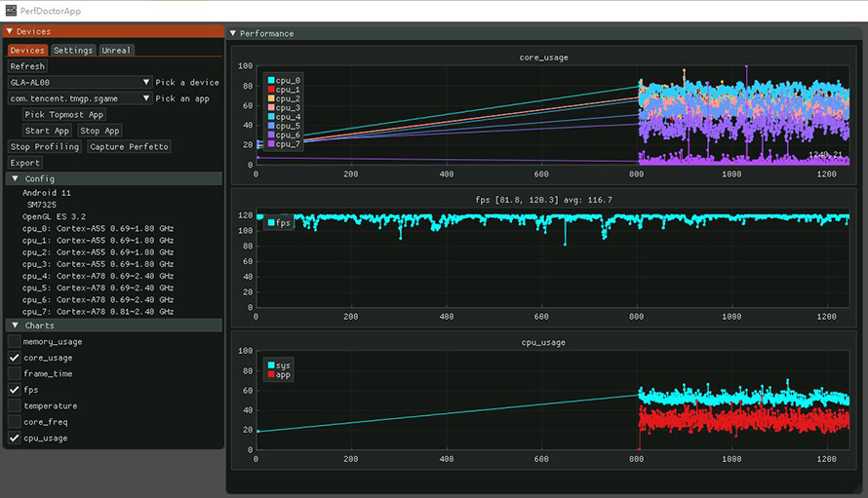This screenshot has height=498, width=868.
Task: Click the app legend color icon
Action: coord(270,375)
